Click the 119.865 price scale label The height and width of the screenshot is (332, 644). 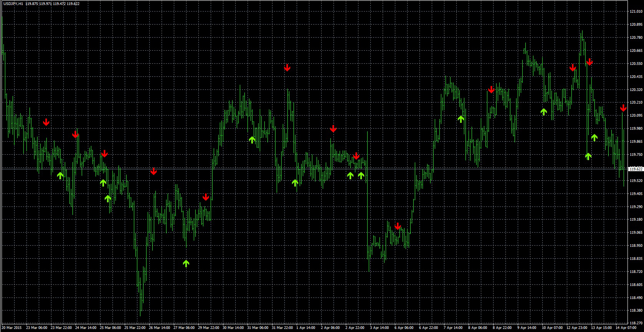pyautogui.click(x=636, y=142)
